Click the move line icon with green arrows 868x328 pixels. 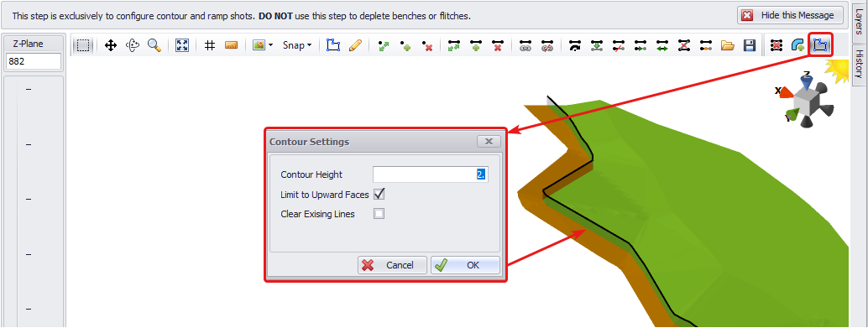454,45
